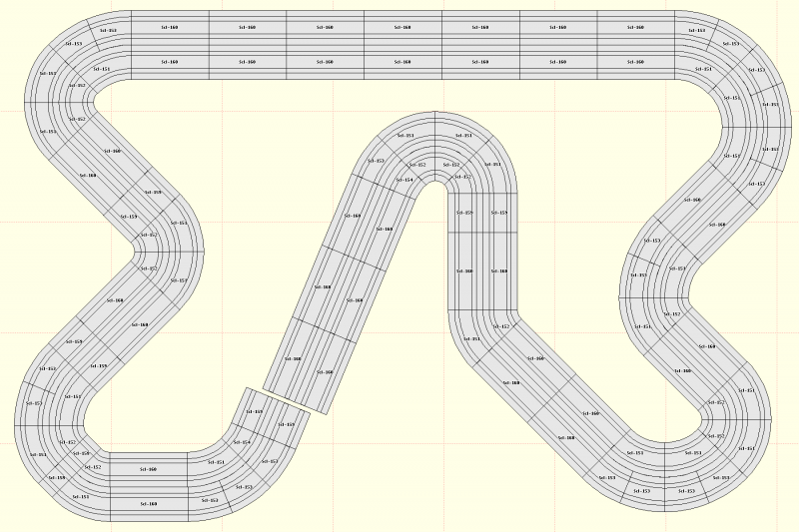Select the upper Scl-160 on the right-side diagonal
This screenshot has width=799, height=532.
[x=689, y=201]
